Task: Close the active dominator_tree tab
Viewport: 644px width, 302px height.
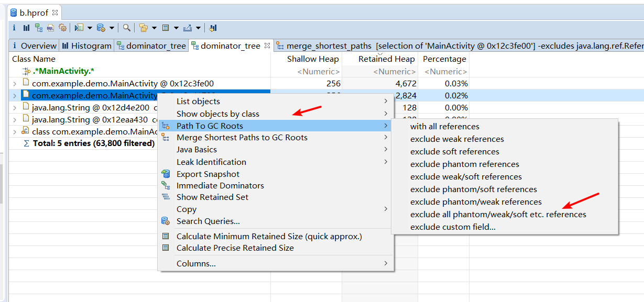Action: pos(267,46)
